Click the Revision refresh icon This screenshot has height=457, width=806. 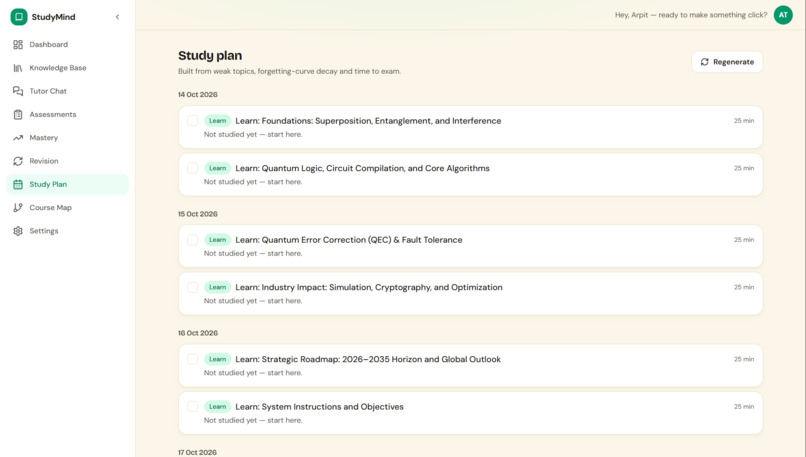coord(18,161)
